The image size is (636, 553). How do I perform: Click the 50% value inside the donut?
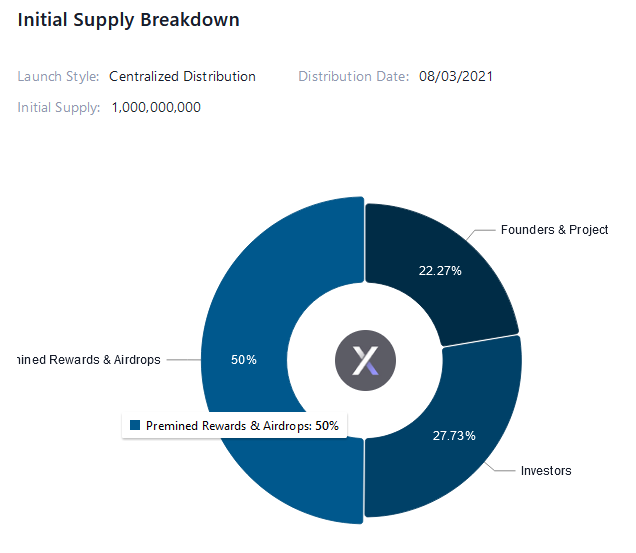(x=244, y=359)
